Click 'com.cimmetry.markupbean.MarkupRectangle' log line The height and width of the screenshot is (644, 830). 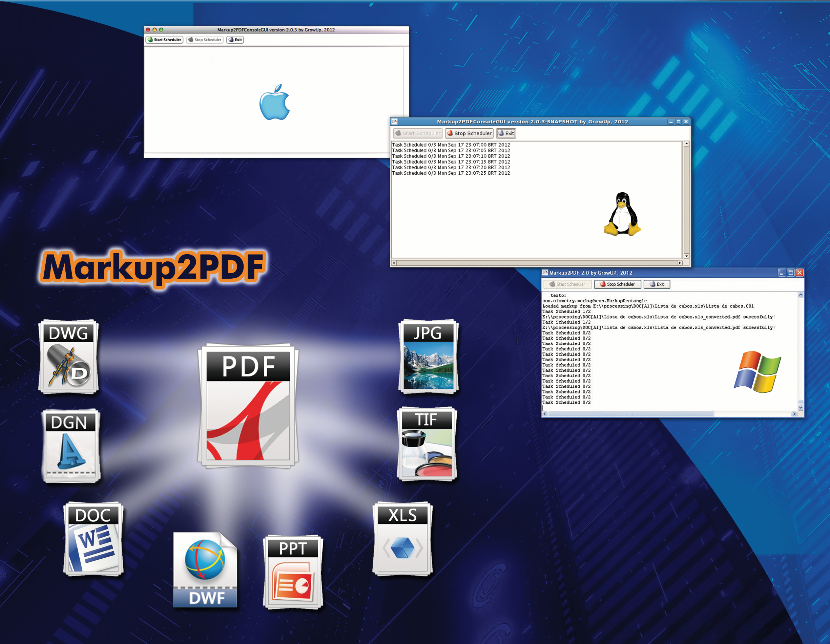(x=594, y=301)
